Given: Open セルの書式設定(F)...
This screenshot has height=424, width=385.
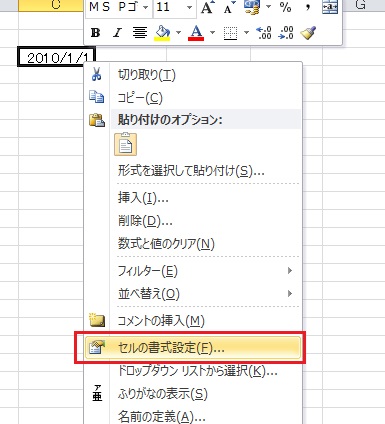Looking at the screenshot, I should [193, 348].
